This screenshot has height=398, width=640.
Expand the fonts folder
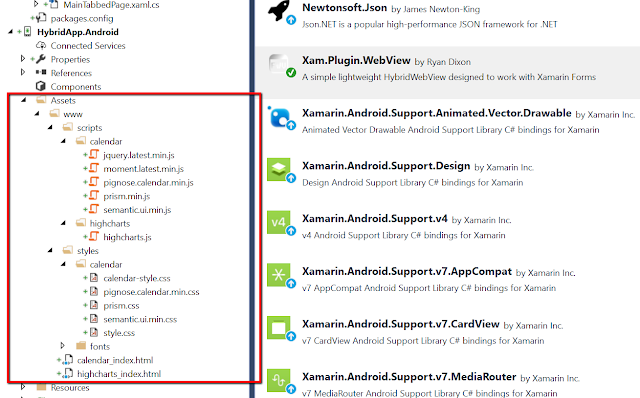pos(62,346)
